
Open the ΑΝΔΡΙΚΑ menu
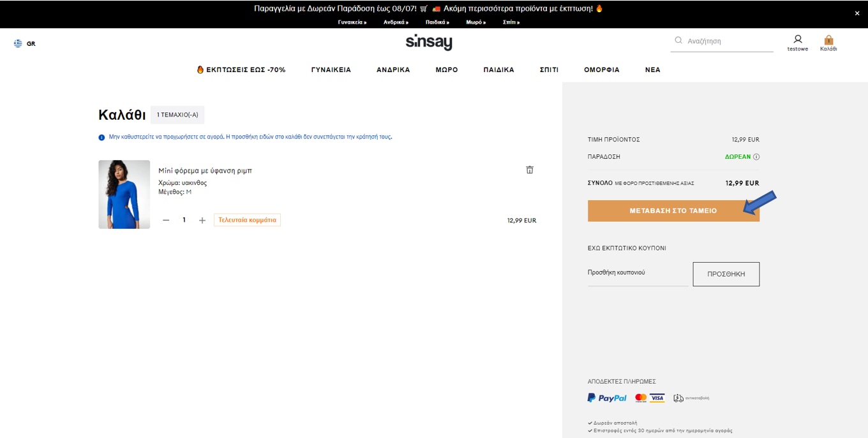click(393, 70)
